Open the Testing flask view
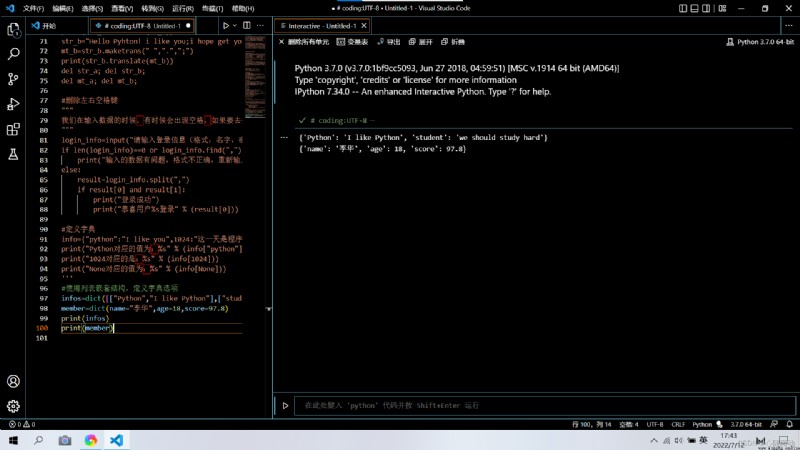Viewport: 800px width, 450px height. point(13,154)
